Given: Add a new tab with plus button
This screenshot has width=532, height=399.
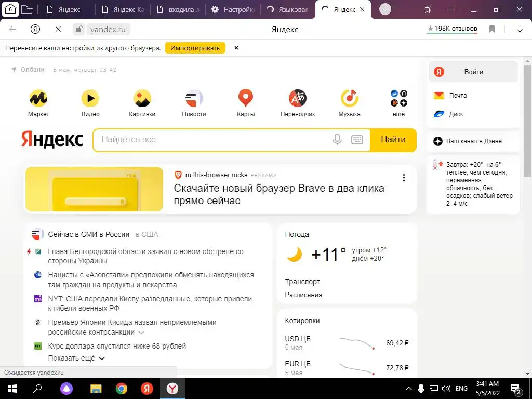Looking at the screenshot, I should pos(385,9).
